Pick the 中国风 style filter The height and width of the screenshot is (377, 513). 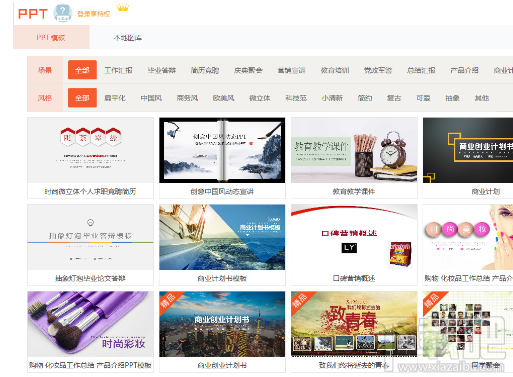tap(151, 98)
